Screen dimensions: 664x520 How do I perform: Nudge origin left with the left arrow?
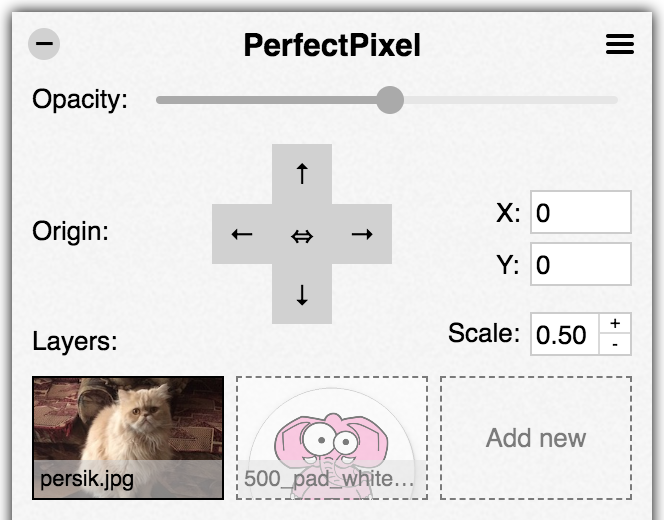coord(242,234)
